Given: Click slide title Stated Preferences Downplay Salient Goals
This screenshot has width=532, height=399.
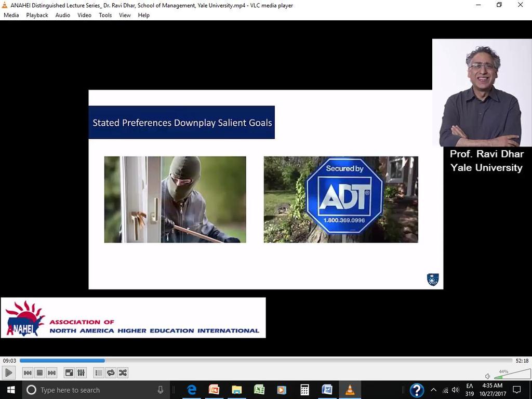Looking at the screenshot, I should (182, 123).
